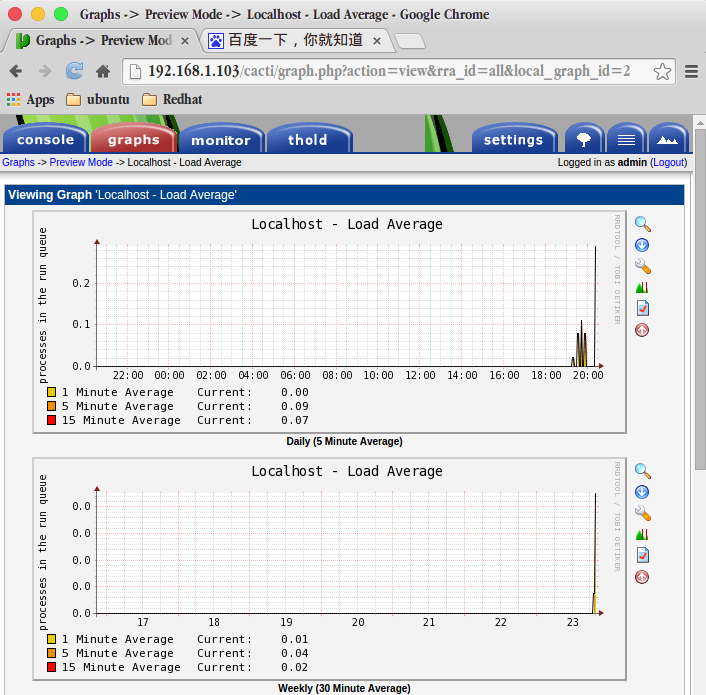
Task: Click zoom magnifier icon for Weekly graph
Action: (x=643, y=471)
